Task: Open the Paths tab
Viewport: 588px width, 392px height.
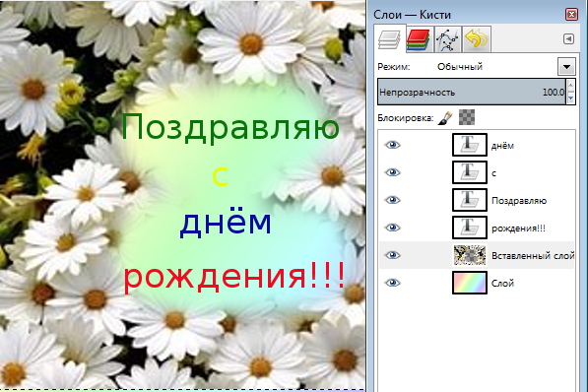Action: click(447, 39)
